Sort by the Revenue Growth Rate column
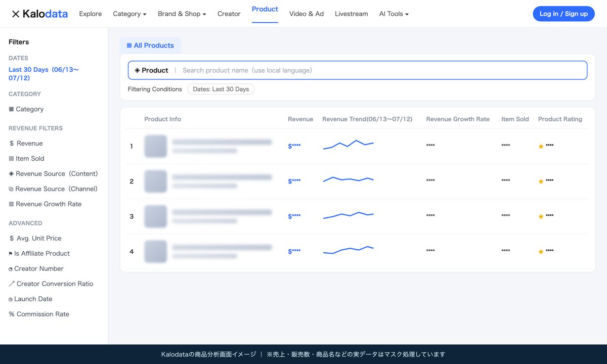The height and width of the screenshot is (364, 607). (x=458, y=119)
